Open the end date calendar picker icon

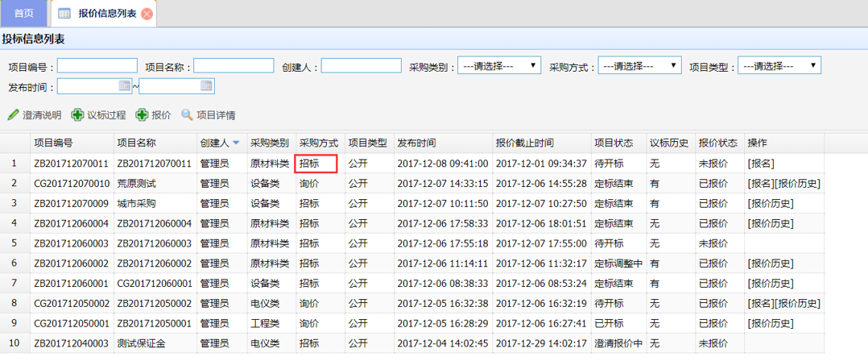(206, 85)
